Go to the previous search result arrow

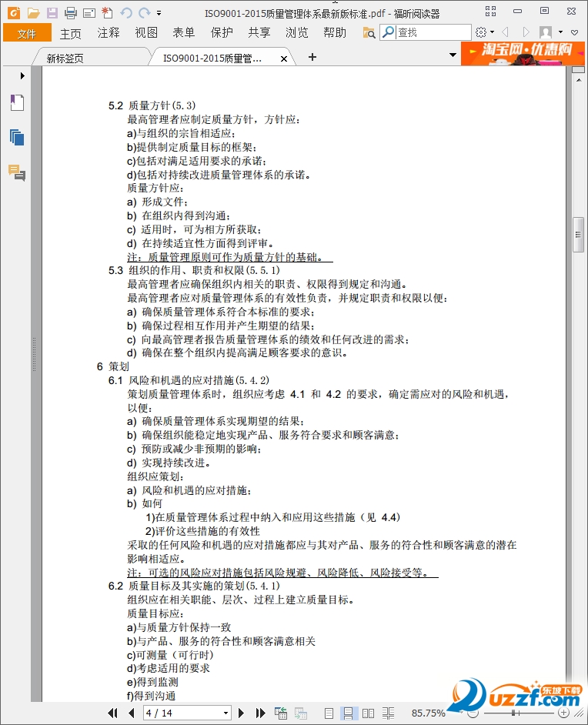(x=505, y=32)
